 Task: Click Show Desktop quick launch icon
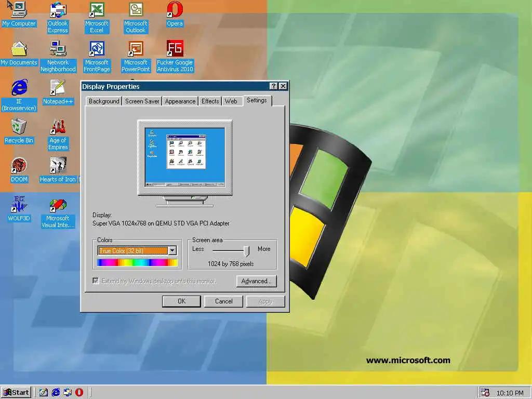click(43, 393)
